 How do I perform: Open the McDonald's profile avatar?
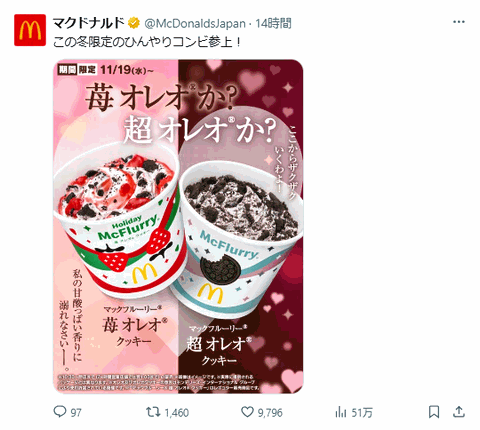coord(30,30)
